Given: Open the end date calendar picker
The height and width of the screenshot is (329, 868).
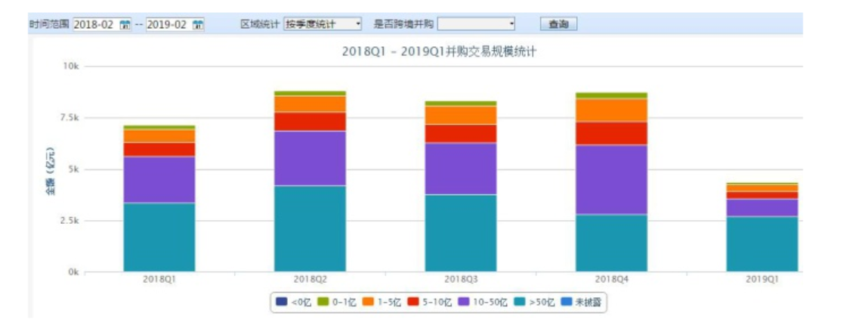Looking at the screenshot, I should tap(198, 24).
